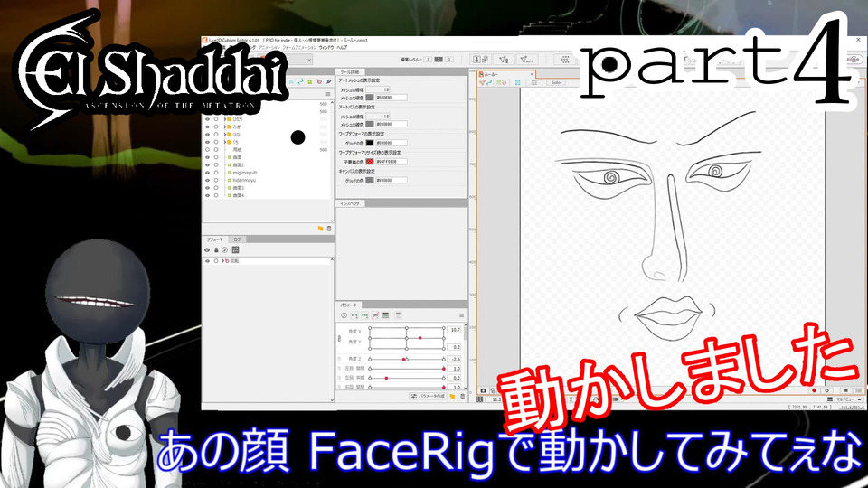
Task: Open the アニメーション menu
Action: (x=269, y=48)
